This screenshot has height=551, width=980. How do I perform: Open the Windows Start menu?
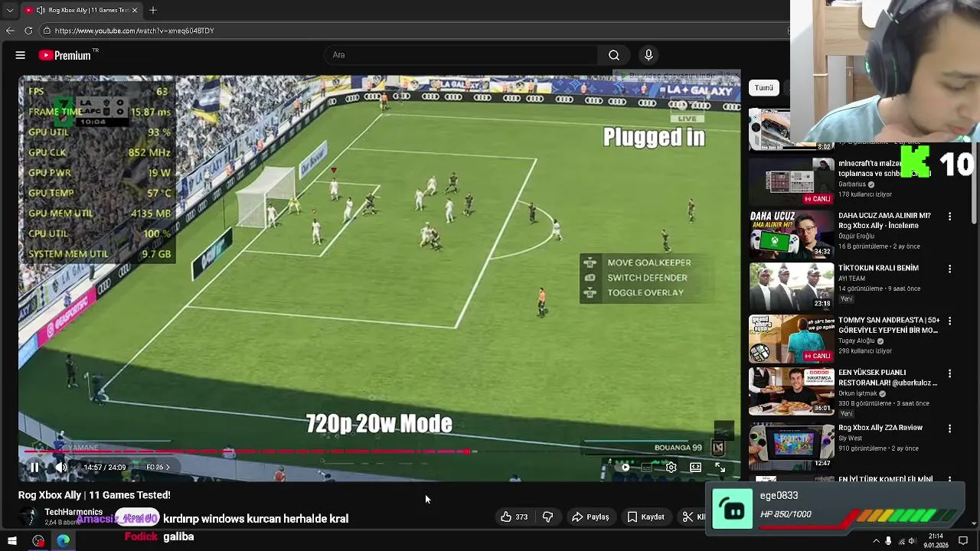coord(11,541)
